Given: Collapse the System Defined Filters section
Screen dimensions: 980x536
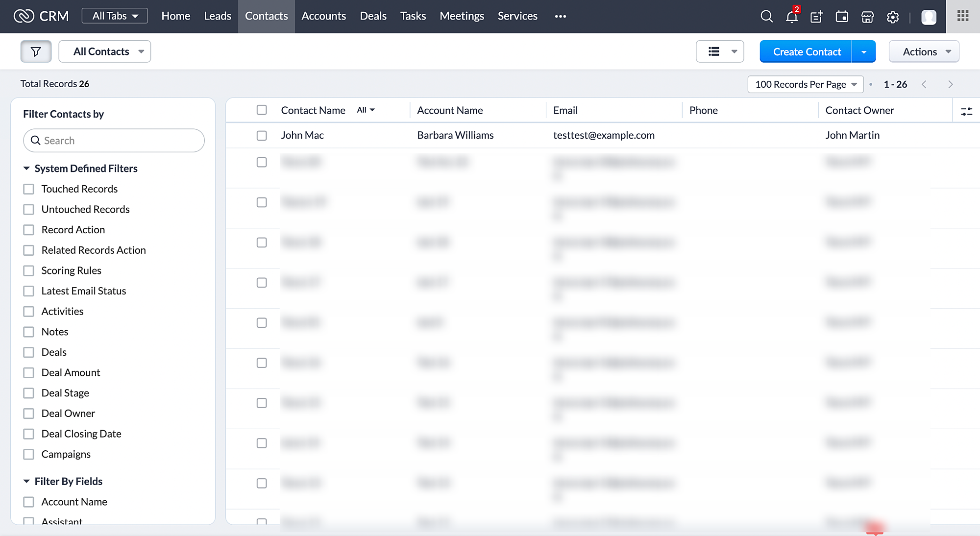Looking at the screenshot, I should tap(26, 169).
